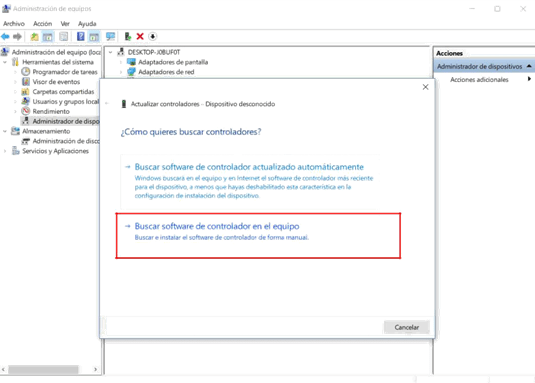Click the Carpetas compartidas folder icon
The height and width of the screenshot is (383, 535).
coord(26,91)
